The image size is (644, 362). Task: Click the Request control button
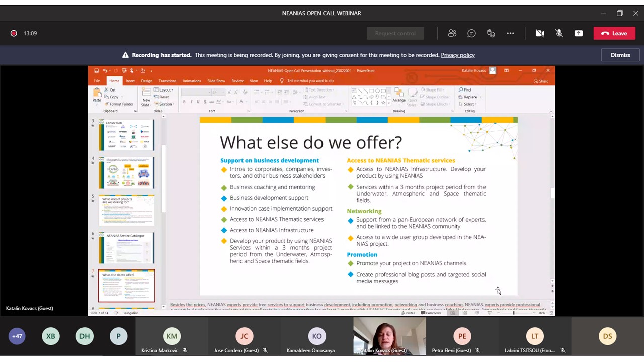point(395,33)
